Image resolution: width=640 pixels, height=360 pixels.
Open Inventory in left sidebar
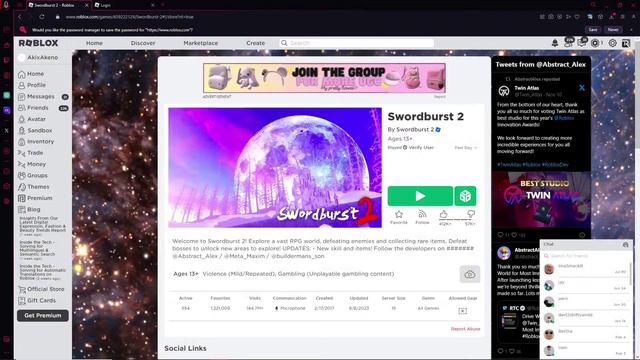(x=40, y=142)
